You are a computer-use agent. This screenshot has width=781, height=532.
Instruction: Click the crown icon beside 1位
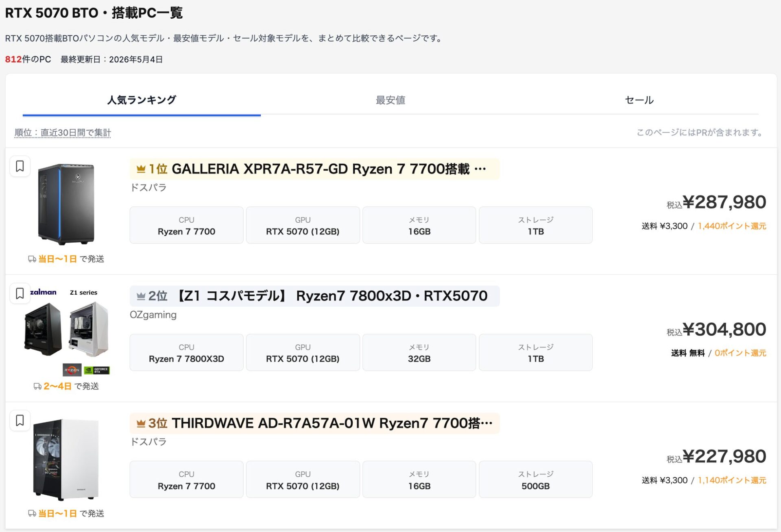141,169
